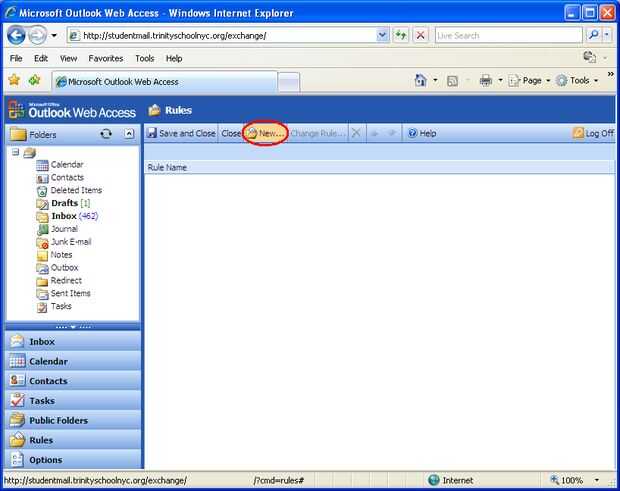Go back with the browser Back arrow
The height and width of the screenshot is (491, 620).
pos(16,36)
